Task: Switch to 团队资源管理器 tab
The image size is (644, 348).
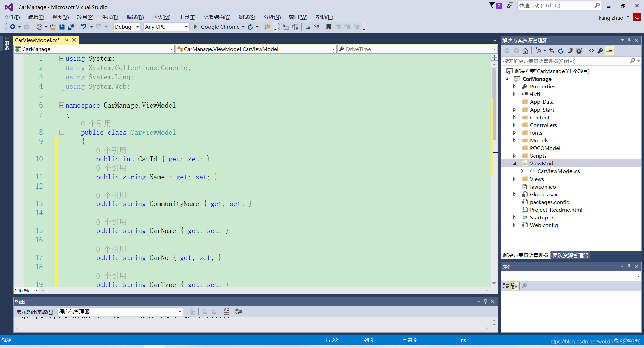Action: (x=570, y=255)
